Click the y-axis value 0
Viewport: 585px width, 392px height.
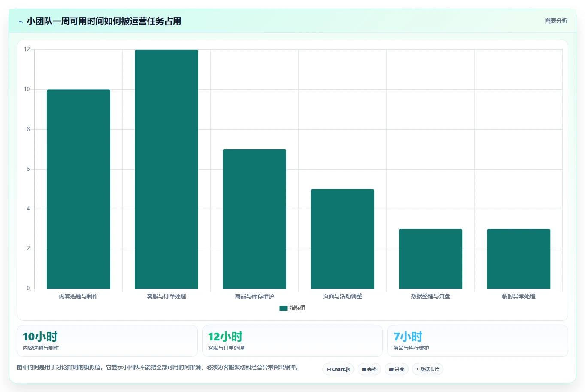[x=28, y=289]
